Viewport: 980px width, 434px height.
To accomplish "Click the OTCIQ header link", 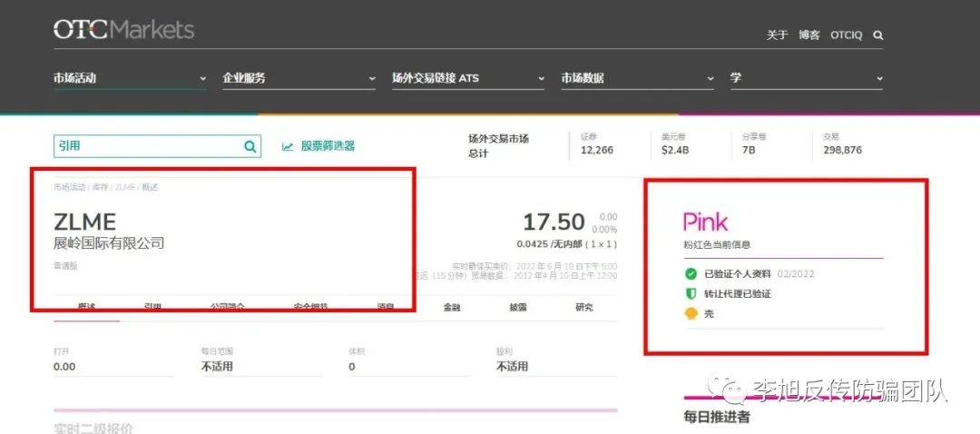I will coord(846,35).
